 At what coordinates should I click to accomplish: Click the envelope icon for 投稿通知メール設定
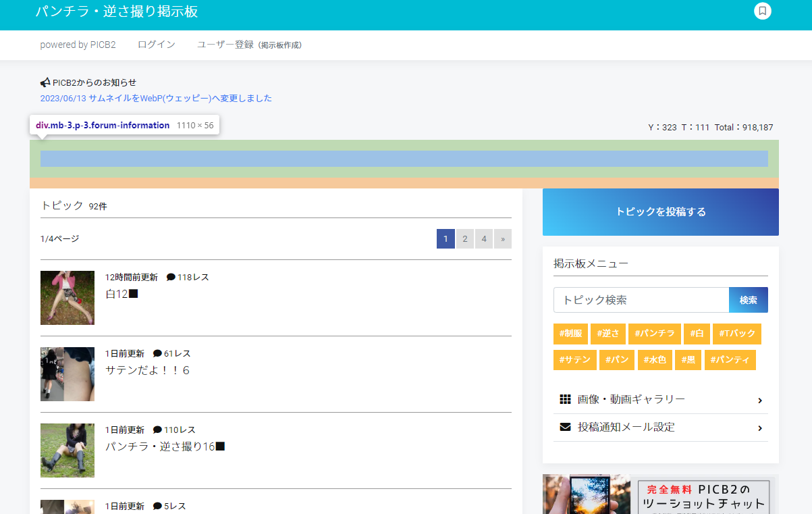click(x=565, y=427)
